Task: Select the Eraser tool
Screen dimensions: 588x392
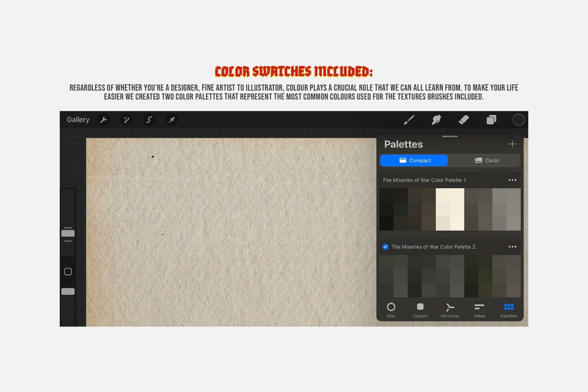Action: click(x=464, y=120)
